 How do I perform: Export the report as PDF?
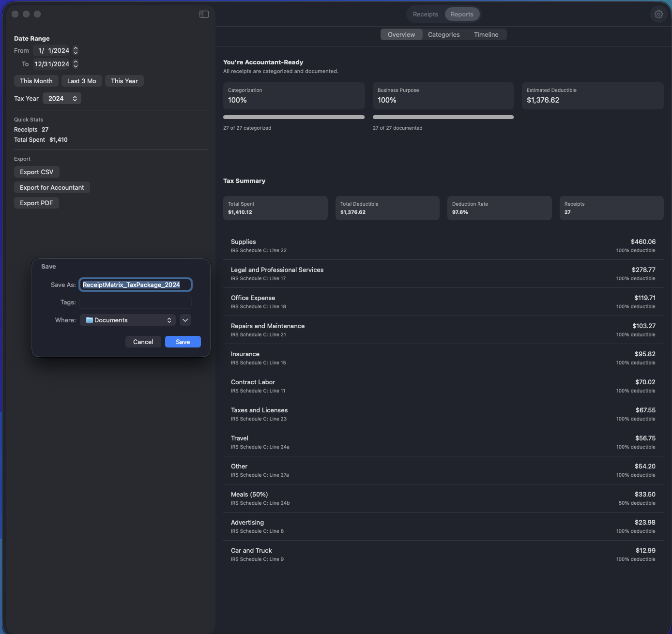pos(36,203)
